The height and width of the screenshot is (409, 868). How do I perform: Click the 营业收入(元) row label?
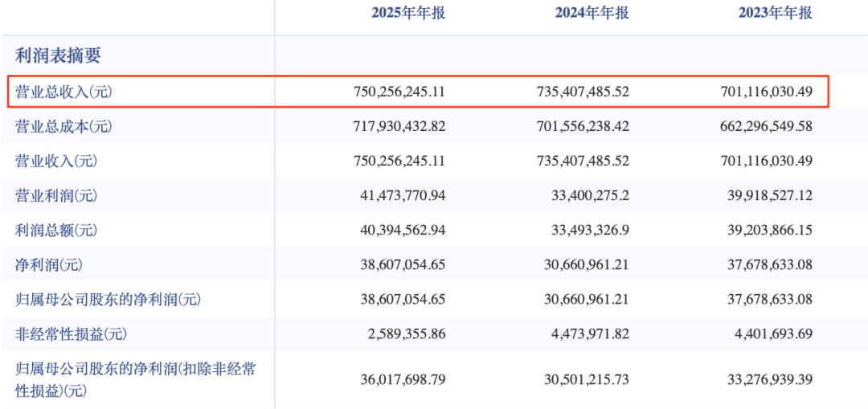(56, 161)
